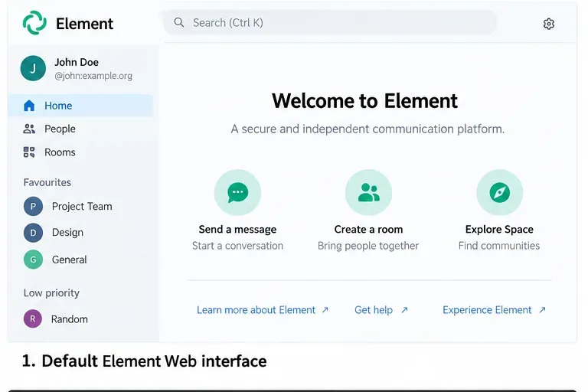Click the Random R avatar

(33, 318)
